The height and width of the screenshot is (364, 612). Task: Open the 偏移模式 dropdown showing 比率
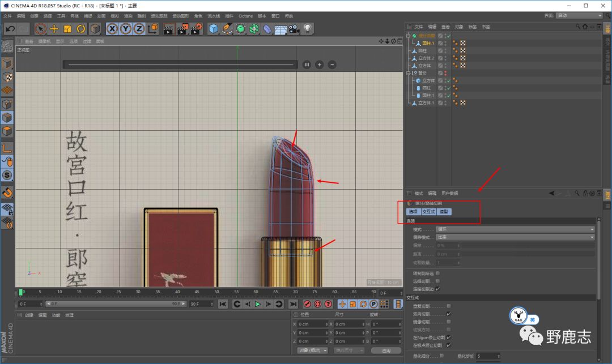pyautogui.click(x=515, y=237)
